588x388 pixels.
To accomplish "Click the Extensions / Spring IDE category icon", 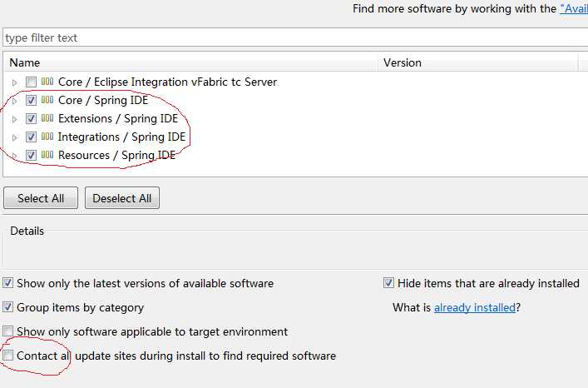I will [47, 118].
